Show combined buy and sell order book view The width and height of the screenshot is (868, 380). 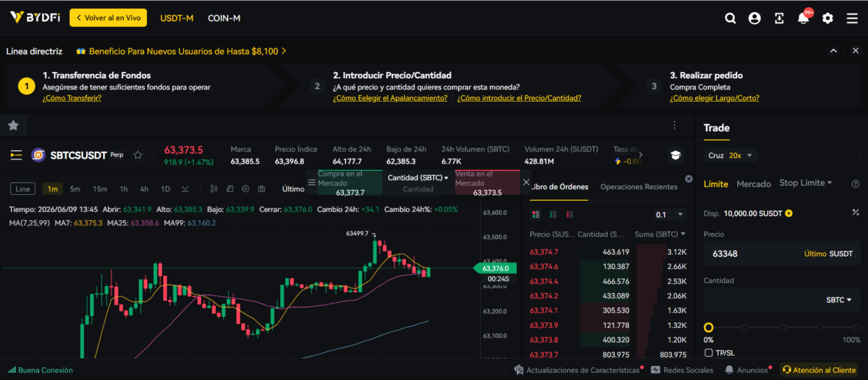coord(536,214)
